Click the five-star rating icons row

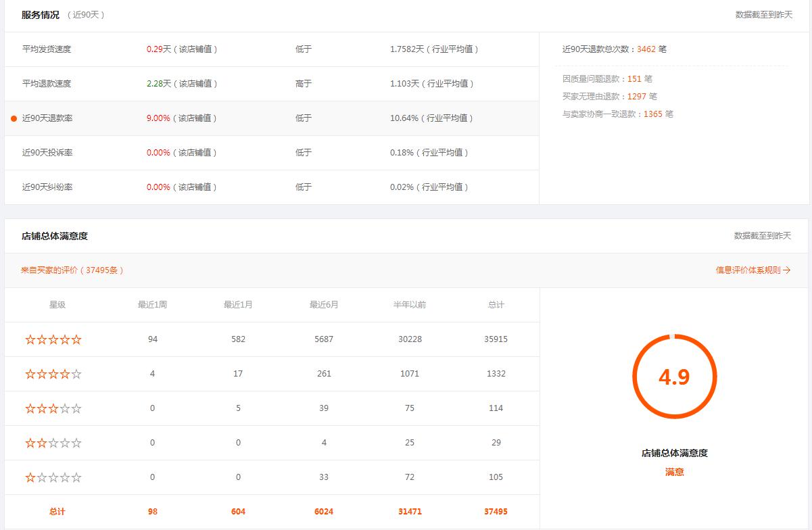pos(53,339)
